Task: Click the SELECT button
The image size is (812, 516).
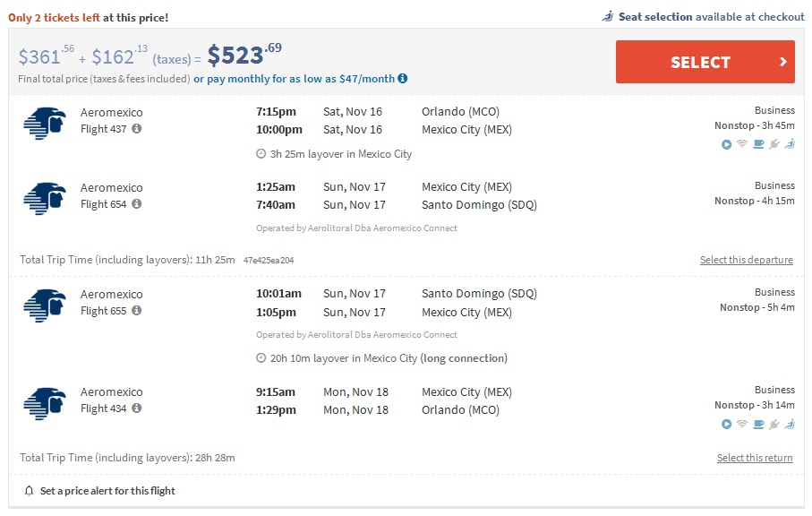Action: (x=705, y=63)
